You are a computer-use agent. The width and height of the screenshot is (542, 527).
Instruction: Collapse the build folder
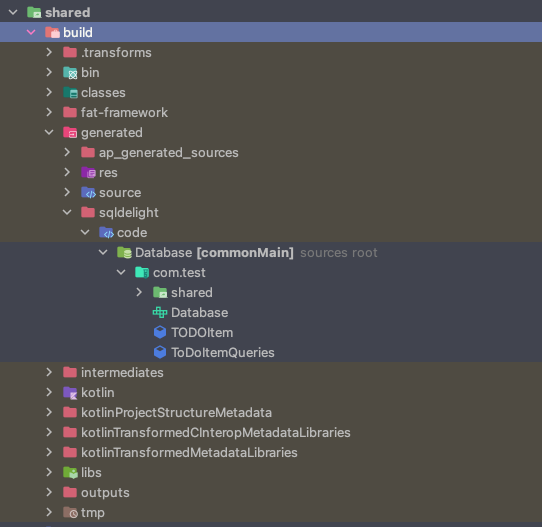pos(31,32)
